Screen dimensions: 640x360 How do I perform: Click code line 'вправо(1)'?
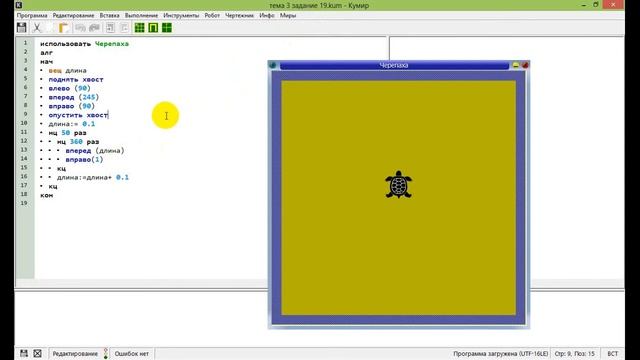point(84,160)
